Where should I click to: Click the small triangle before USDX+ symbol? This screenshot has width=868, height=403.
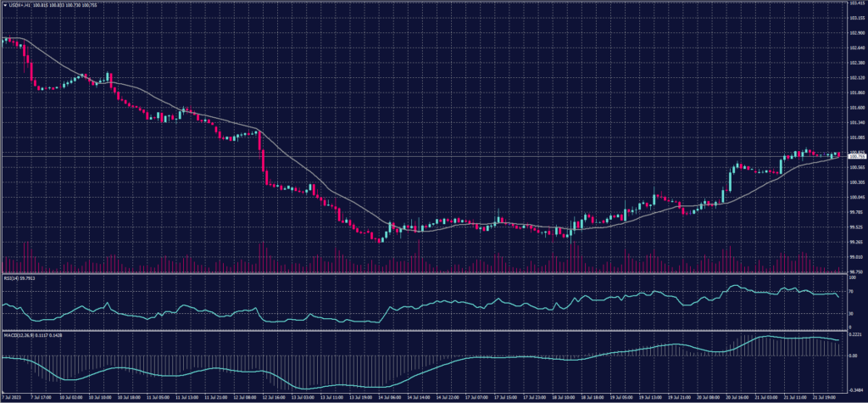[x=4, y=4]
